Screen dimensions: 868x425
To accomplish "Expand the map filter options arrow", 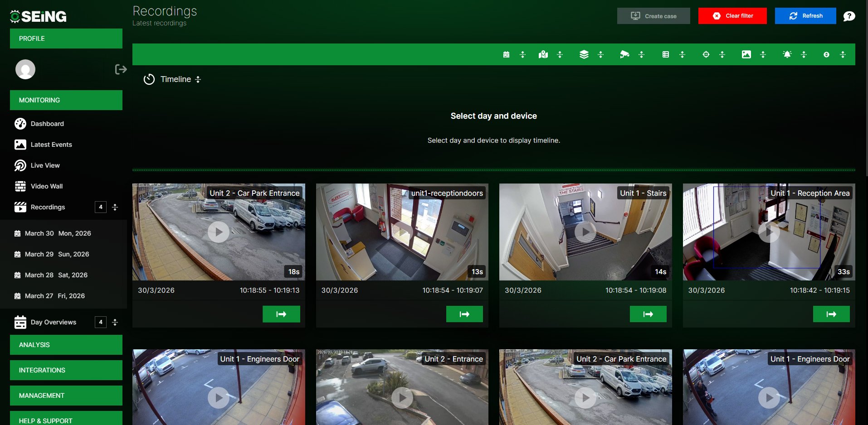I will click(x=560, y=55).
